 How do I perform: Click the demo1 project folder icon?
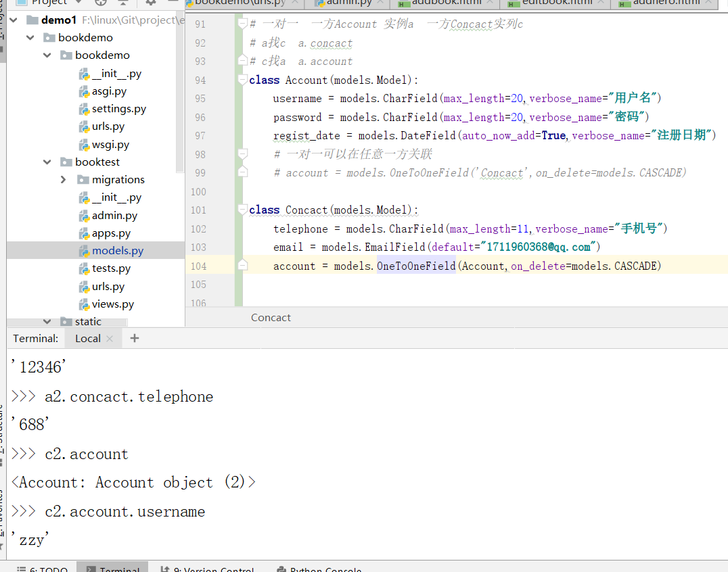(32, 20)
